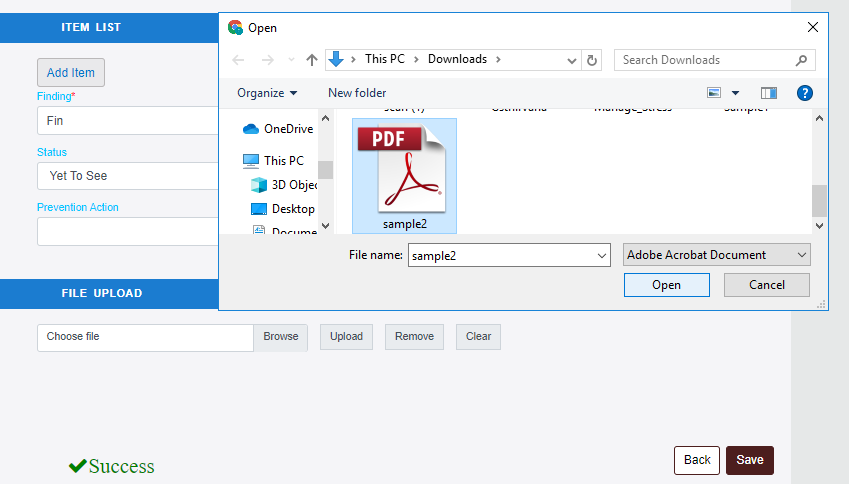Screen dimensions: 849x484
Task: Expand the Organize dropdown menu
Action: 267,93
